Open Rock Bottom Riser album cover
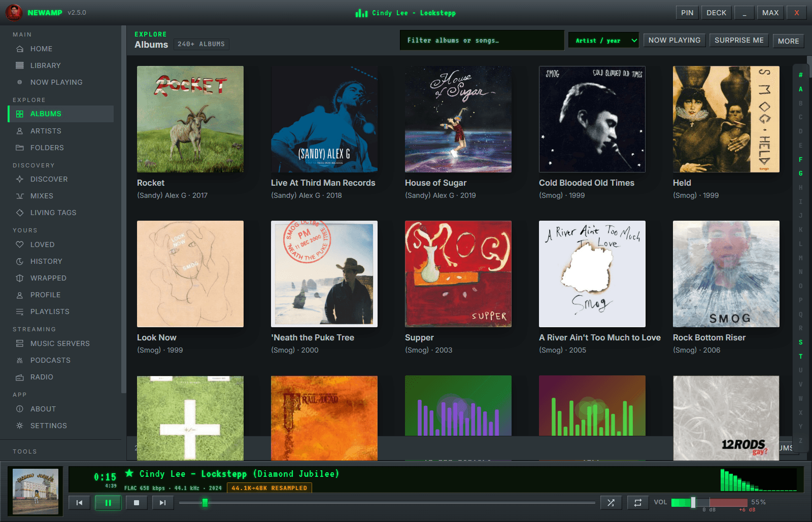 tap(726, 274)
